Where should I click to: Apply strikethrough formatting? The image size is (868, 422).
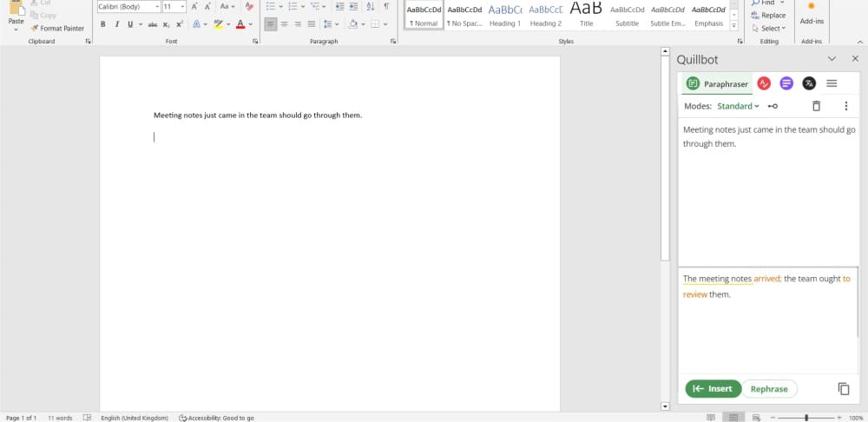click(x=153, y=24)
